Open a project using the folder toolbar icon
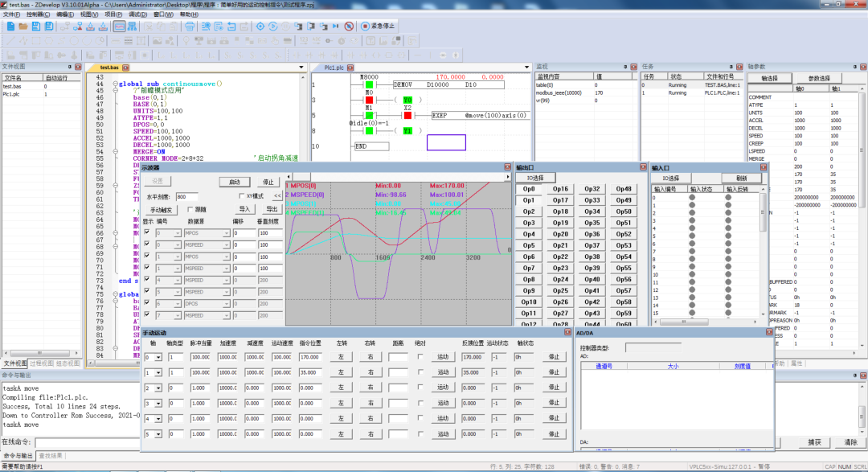Viewport: 868px width, 472px height. [x=22, y=27]
